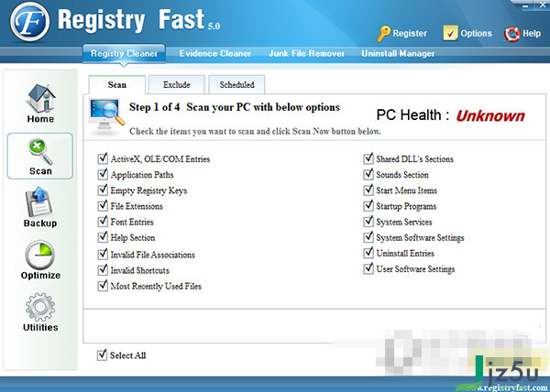Select the Scheduled sub-tab
Viewport: 550px width, 392px height.
click(236, 85)
